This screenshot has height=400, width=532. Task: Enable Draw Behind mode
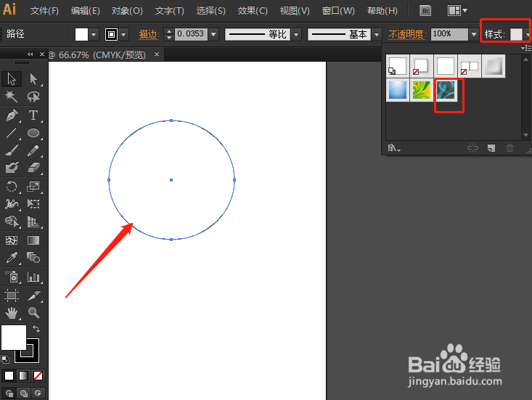[23, 393]
